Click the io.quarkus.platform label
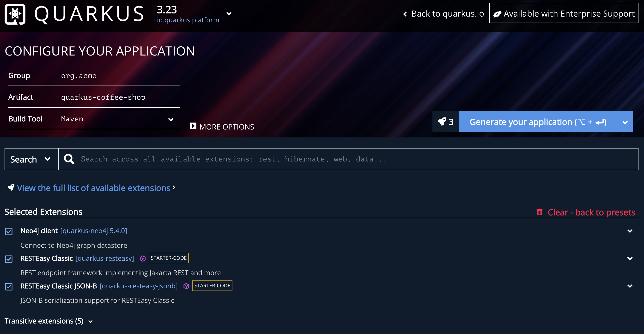The height and width of the screenshot is (334, 644). pos(188,20)
